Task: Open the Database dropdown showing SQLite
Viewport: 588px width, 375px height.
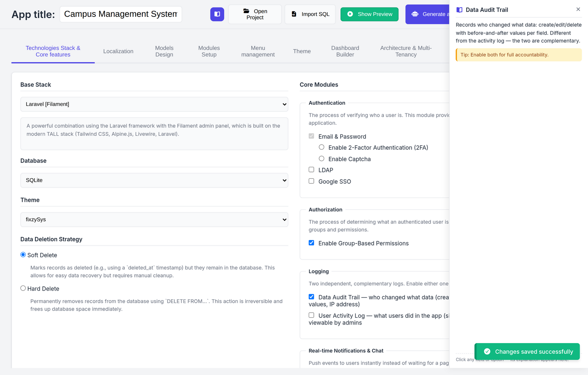Action: tap(154, 180)
